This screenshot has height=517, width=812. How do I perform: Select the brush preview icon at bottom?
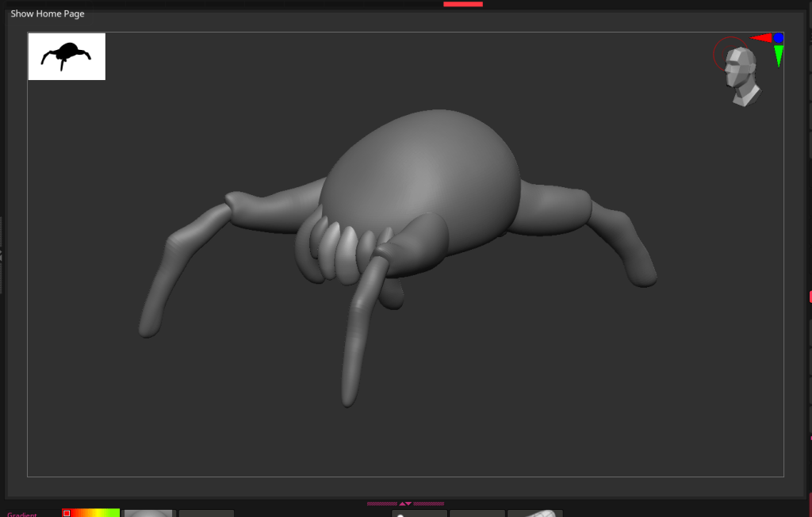pos(535,513)
